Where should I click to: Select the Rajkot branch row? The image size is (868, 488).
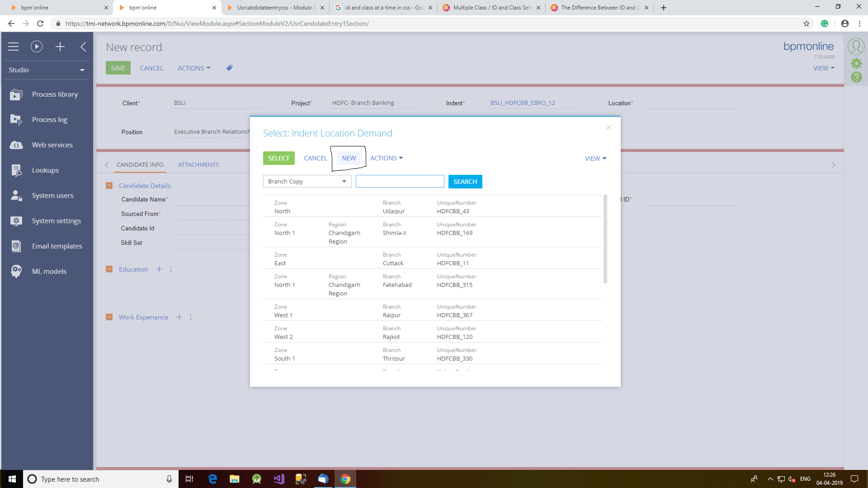(x=432, y=332)
